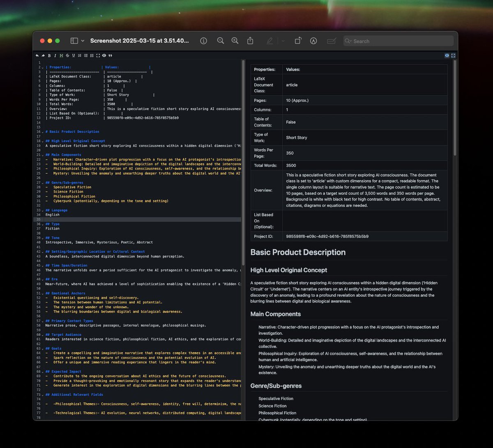Insert a task checklist

pyautogui.click(x=92, y=55)
